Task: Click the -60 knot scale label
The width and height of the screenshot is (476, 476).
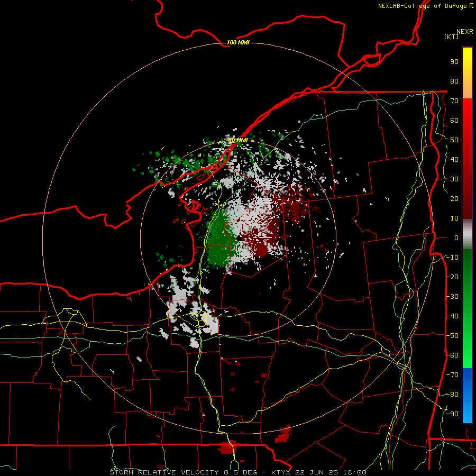Action: coord(452,355)
